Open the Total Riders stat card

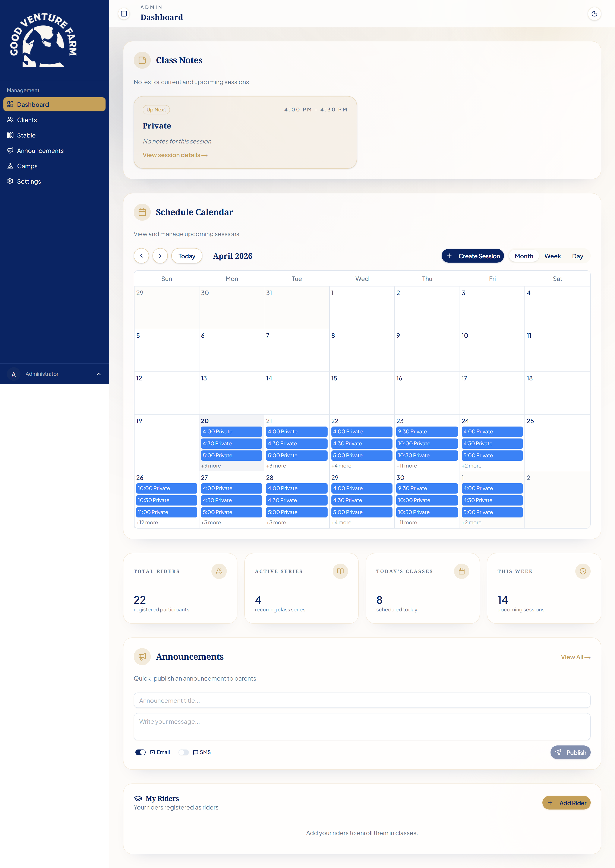coord(180,588)
